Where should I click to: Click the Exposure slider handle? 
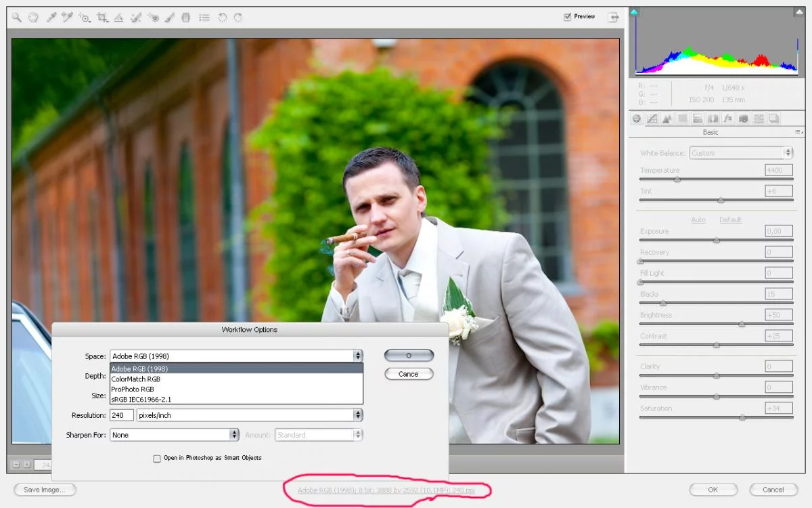point(716,240)
